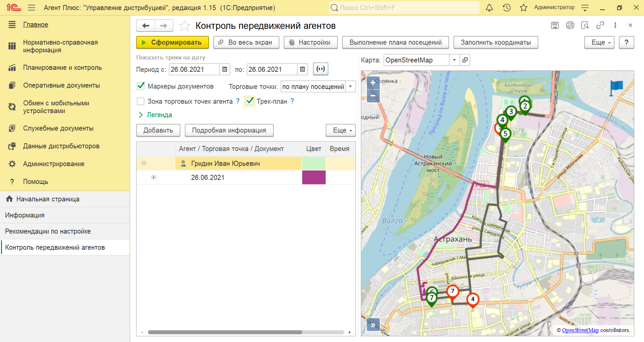Image resolution: width=644 pixels, height=342 pixels.
Task: Print report with printer icon
Action: [570, 25]
